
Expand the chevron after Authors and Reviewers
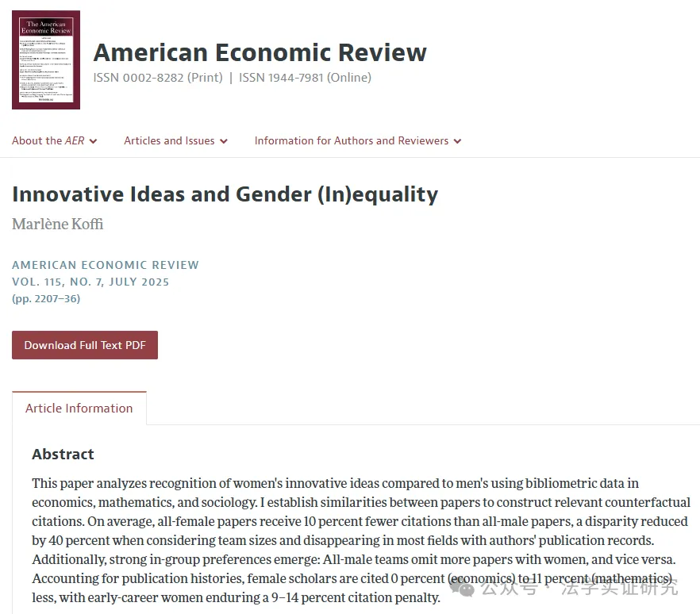click(457, 141)
